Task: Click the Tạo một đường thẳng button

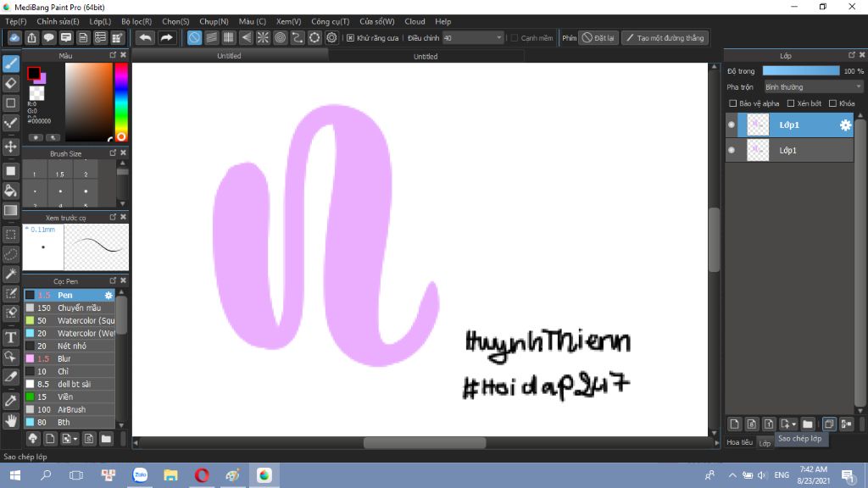Action: [x=665, y=38]
